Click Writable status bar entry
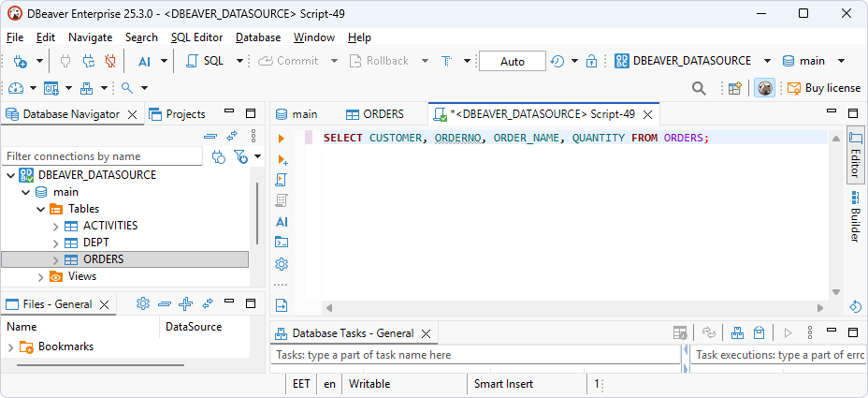 369,384
